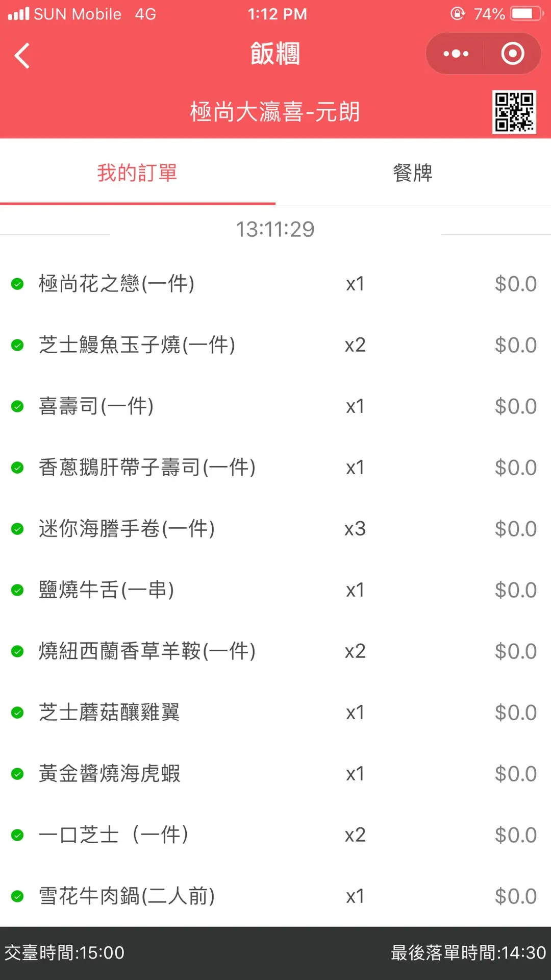Viewport: 551px width, 980px height.
Task: Select the 香蔥鵝肝帶子壽司 order item
Action: (x=147, y=468)
